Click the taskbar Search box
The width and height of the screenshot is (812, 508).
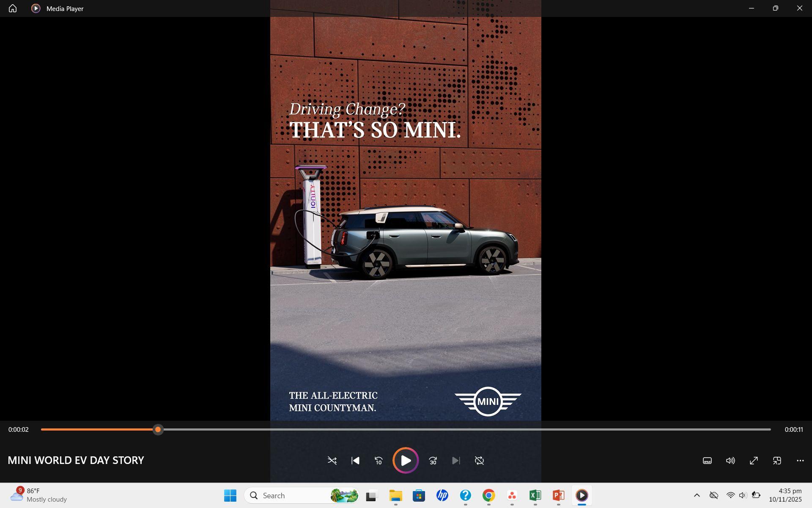pos(292,495)
